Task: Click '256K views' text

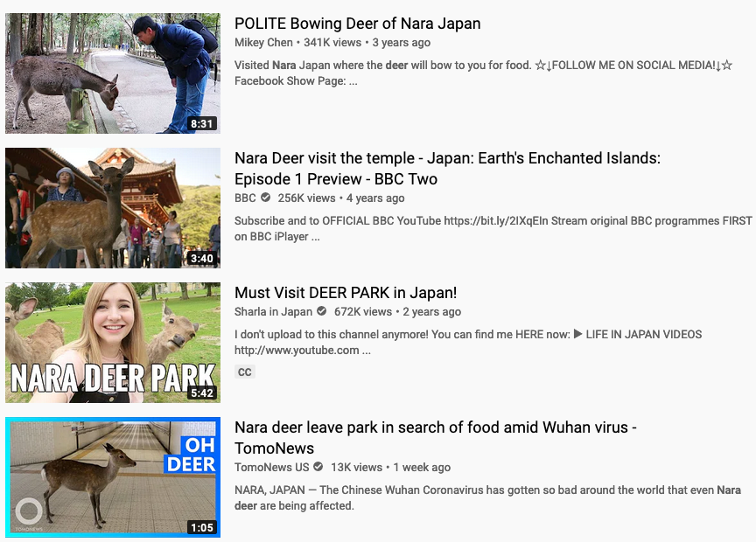Action: tap(306, 198)
